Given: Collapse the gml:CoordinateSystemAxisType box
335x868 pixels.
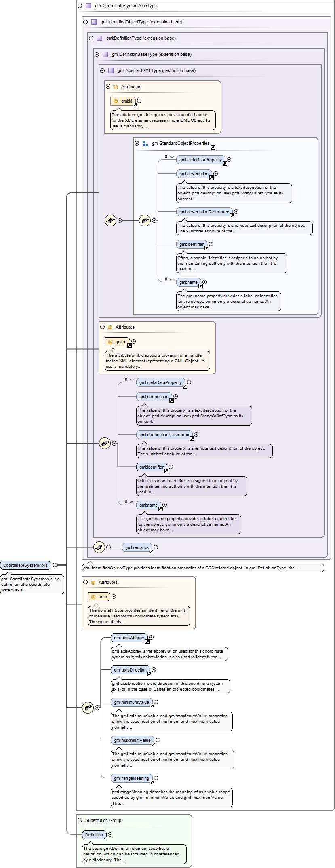Looking at the screenshot, I should pos(80,6).
